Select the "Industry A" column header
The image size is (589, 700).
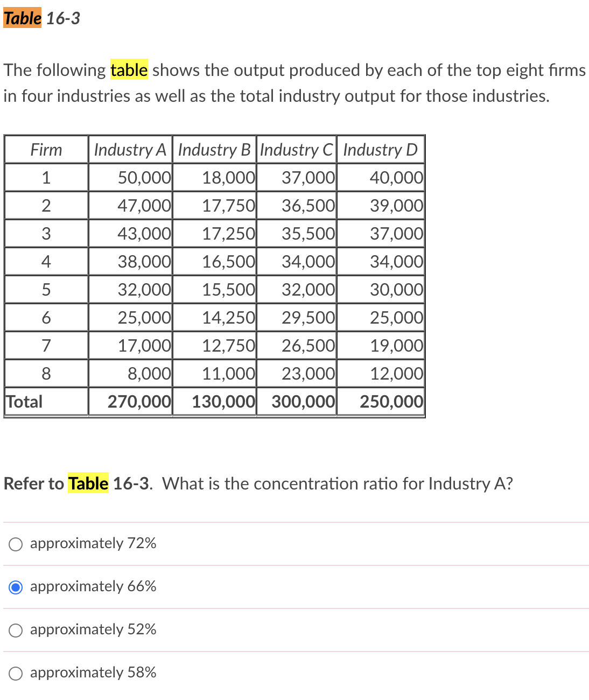pos(130,150)
